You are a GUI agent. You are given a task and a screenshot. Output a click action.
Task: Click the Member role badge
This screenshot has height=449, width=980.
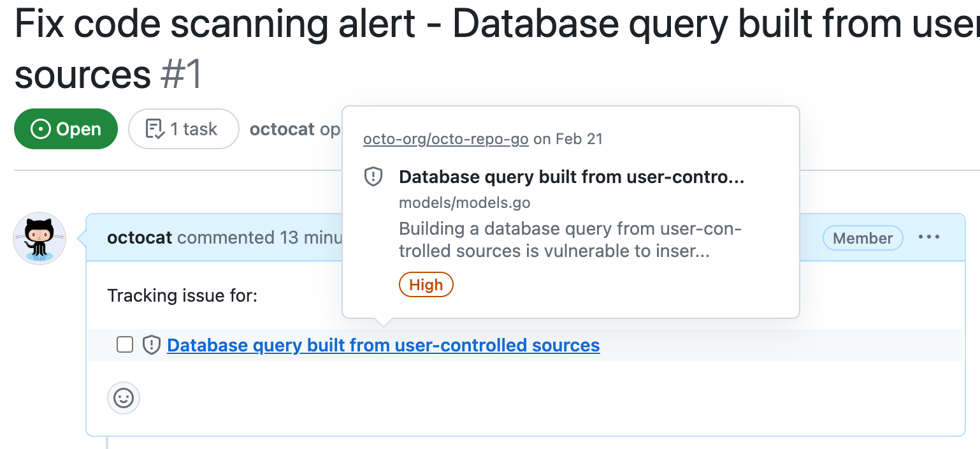862,238
